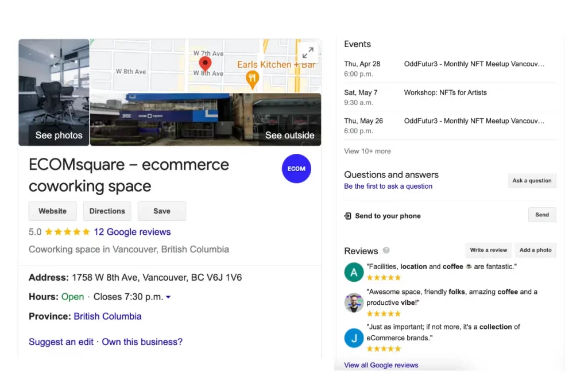The height and width of the screenshot is (392, 588).
Task: Get Directions to ECOMsquare
Action: tap(107, 211)
